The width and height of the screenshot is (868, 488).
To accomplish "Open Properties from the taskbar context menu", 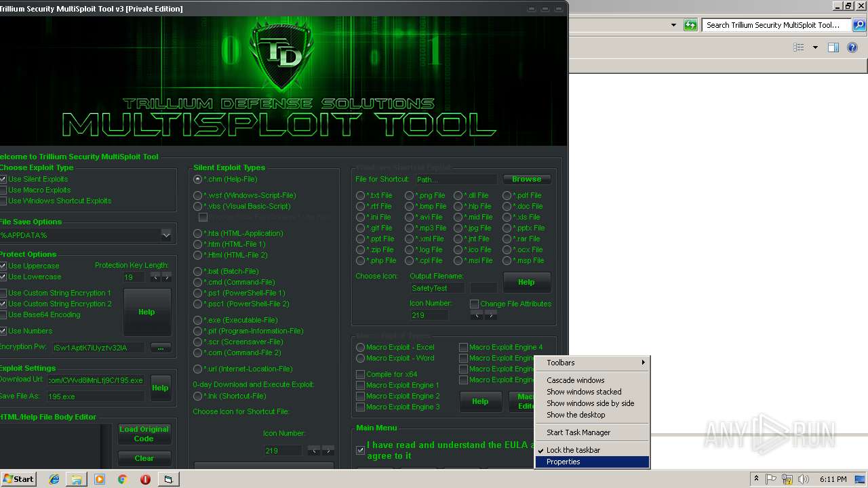I will pos(592,462).
